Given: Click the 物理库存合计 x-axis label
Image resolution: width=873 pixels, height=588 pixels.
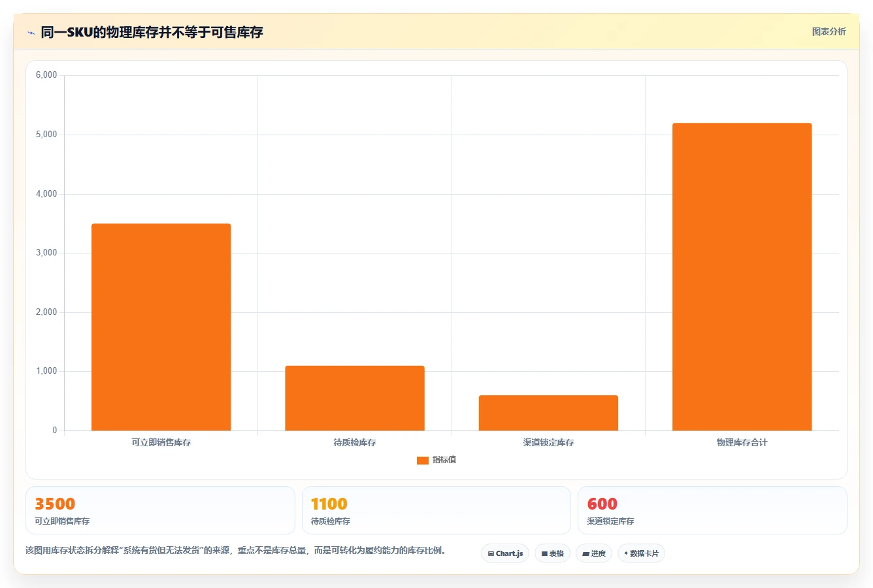Looking at the screenshot, I should 742,442.
